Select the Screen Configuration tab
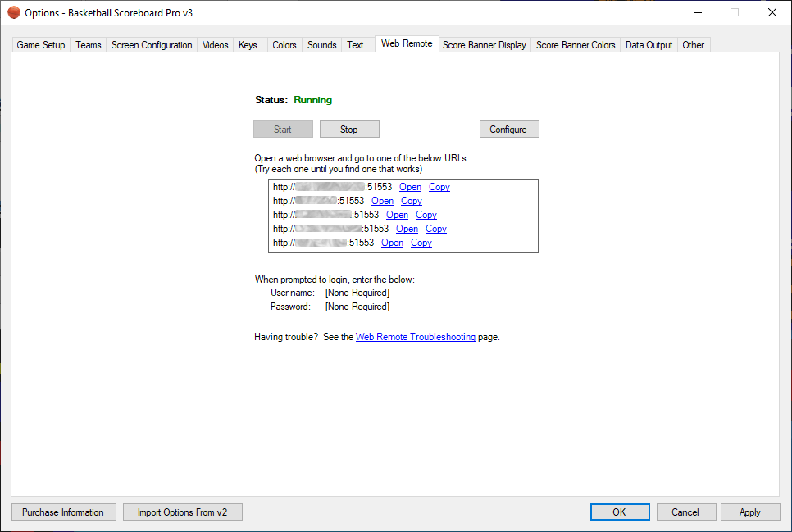 pyautogui.click(x=152, y=45)
